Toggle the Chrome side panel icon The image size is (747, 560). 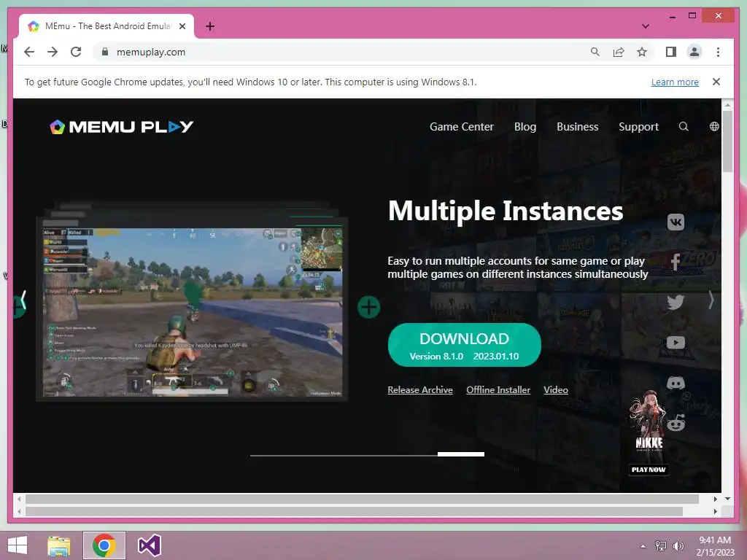point(671,52)
